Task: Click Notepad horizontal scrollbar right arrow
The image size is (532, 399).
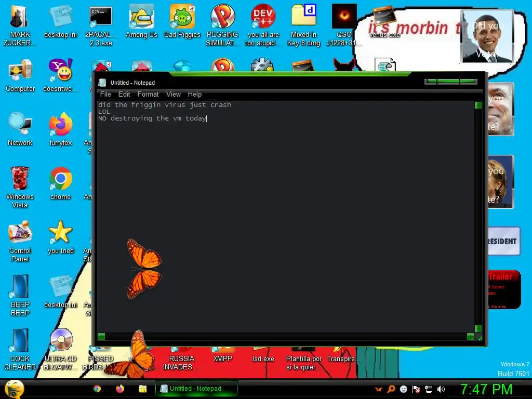Action: tap(470, 336)
